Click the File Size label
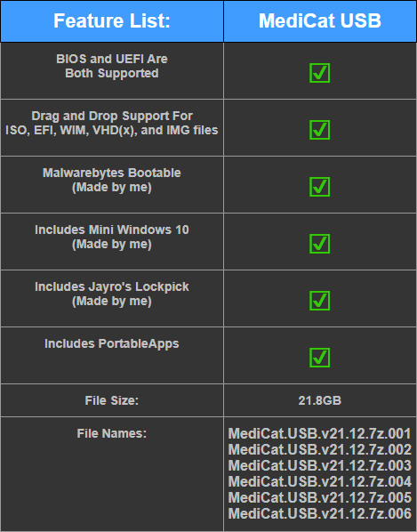Image resolution: width=417 pixels, height=532 pixels. [112, 400]
